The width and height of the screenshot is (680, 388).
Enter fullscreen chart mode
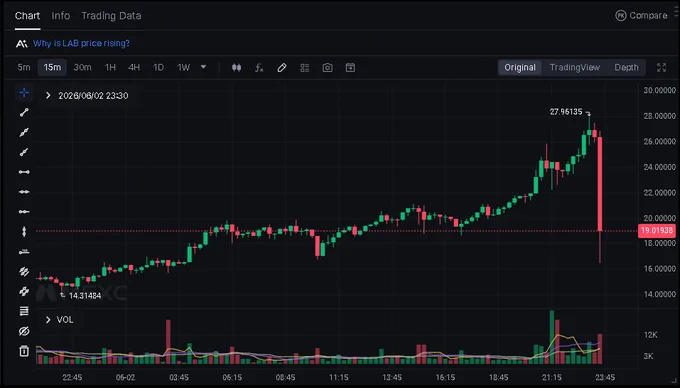click(x=661, y=68)
